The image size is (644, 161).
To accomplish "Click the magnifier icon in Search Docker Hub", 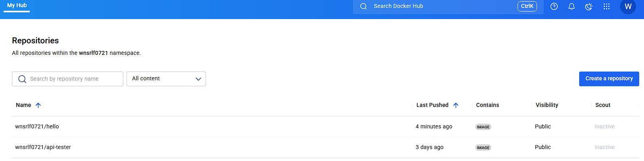I will tap(364, 6).
